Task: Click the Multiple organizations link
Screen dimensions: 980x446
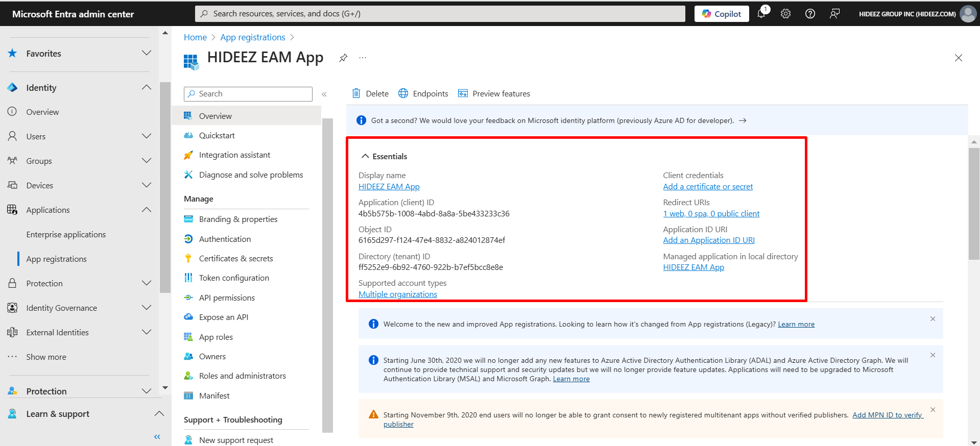Action: pos(398,294)
